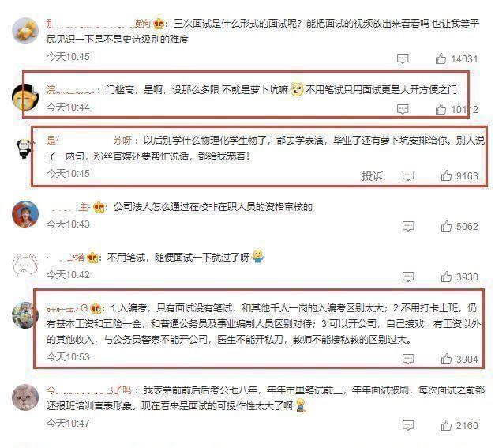Reply to the 今天10:47 comment
The height and width of the screenshot is (448, 495).
tap(408, 425)
